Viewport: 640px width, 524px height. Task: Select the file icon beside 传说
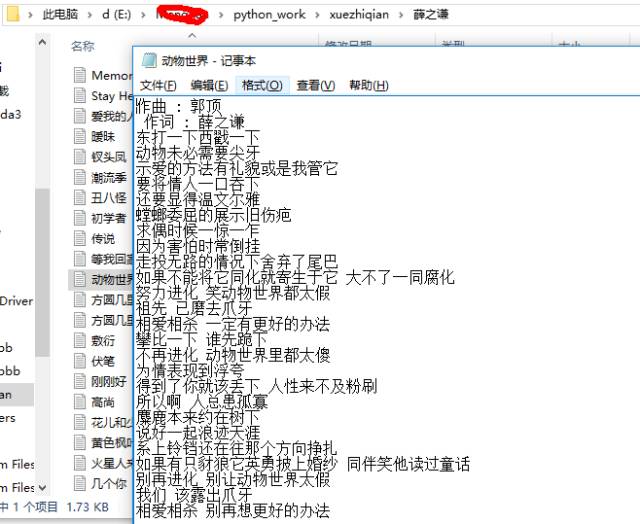click(80, 238)
